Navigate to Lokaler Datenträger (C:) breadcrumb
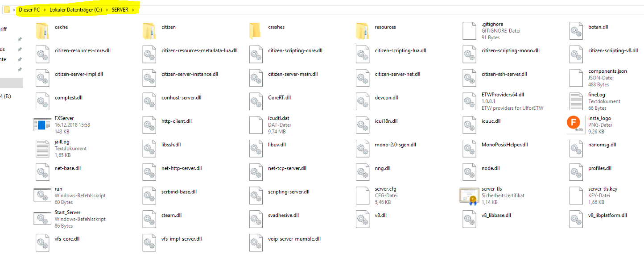The height and width of the screenshot is (258, 644). coord(76,10)
